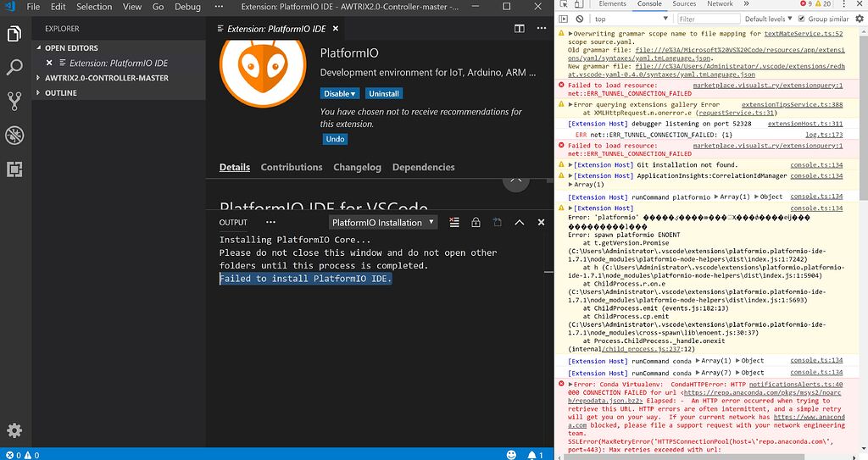Maximize the output panel with the chevron
868x460 pixels.
(520, 222)
